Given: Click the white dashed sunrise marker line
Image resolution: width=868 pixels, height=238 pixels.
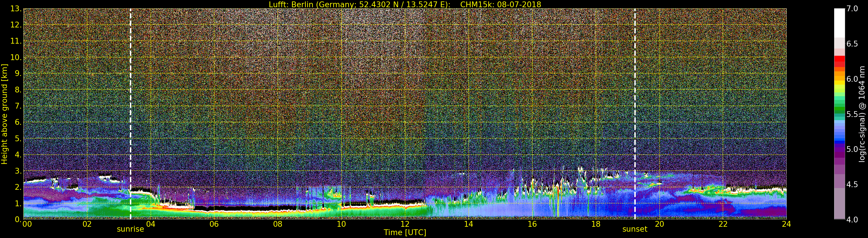Looking at the screenshot, I should [x=130, y=114].
